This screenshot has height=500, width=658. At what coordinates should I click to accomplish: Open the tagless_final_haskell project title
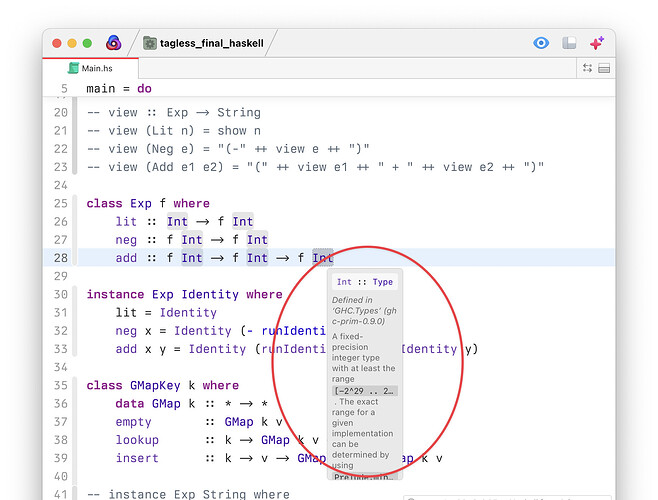coord(212,43)
